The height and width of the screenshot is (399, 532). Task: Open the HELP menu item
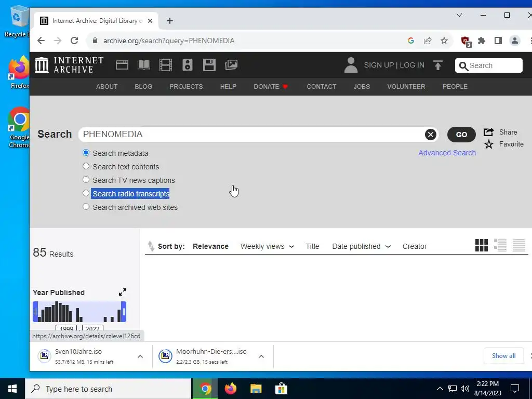tap(228, 87)
